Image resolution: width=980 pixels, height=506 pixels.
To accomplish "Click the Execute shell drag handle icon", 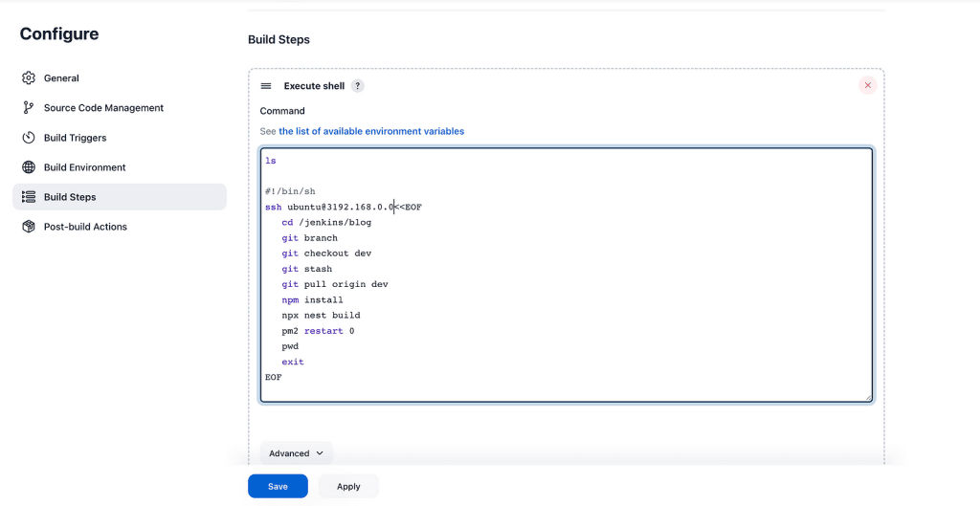I will pos(266,85).
